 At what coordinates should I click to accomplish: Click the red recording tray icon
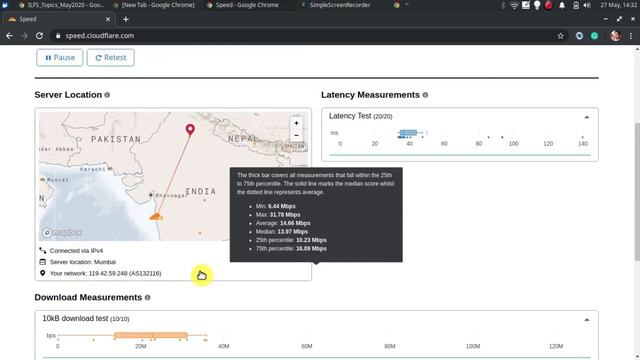pyautogui.click(x=549, y=5)
